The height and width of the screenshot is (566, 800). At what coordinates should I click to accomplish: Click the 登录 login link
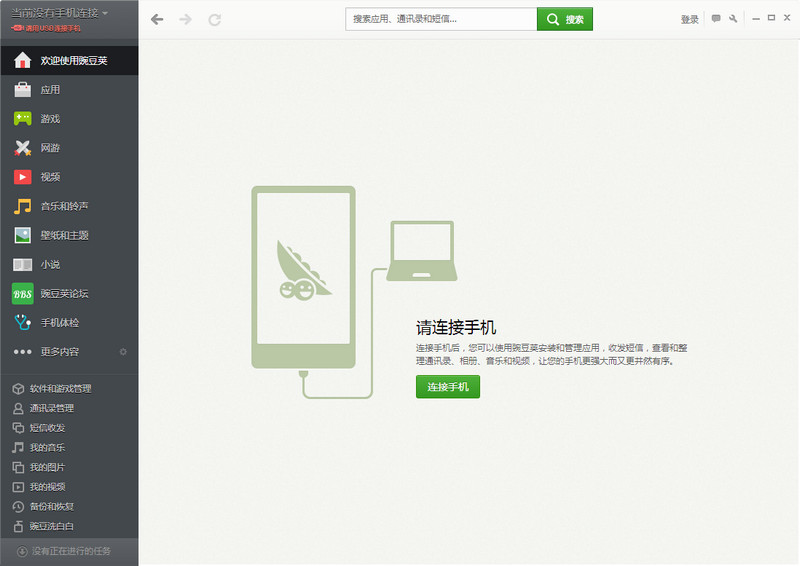pos(689,19)
